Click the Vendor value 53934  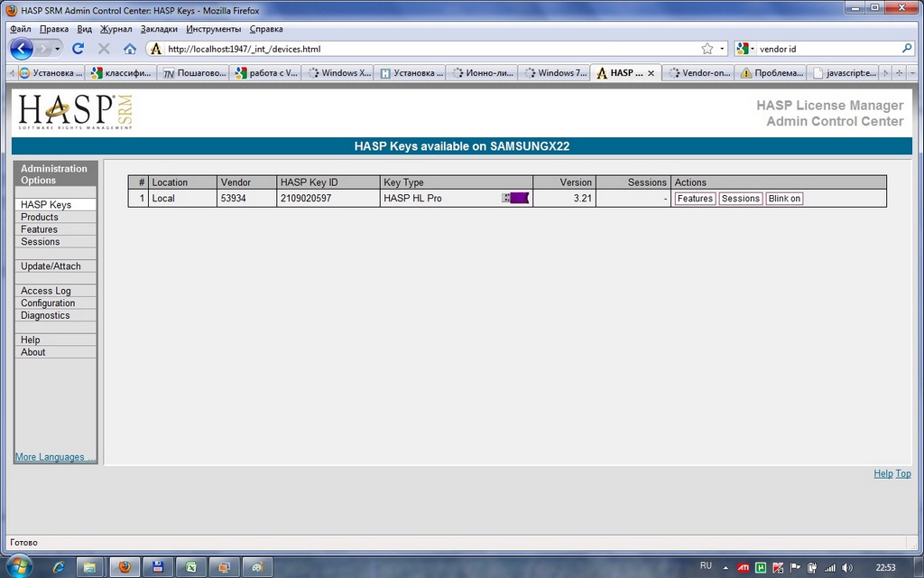tap(234, 198)
